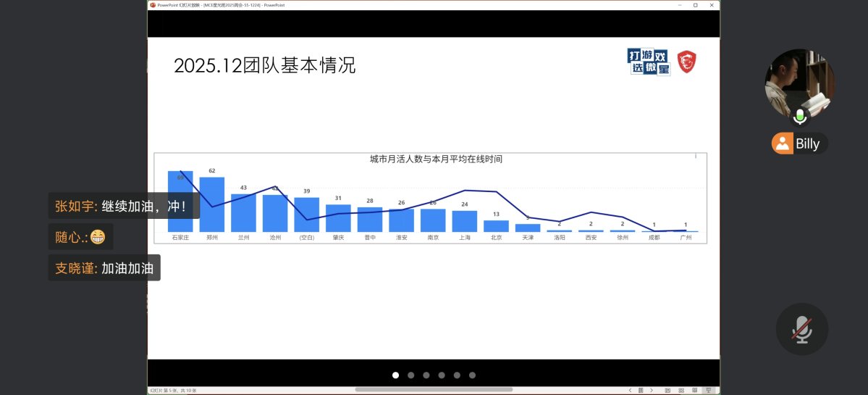Image resolution: width=868 pixels, height=395 pixels.
Task: Maximize the PowerPoint slideshow window
Action: [x=695, y=5]
